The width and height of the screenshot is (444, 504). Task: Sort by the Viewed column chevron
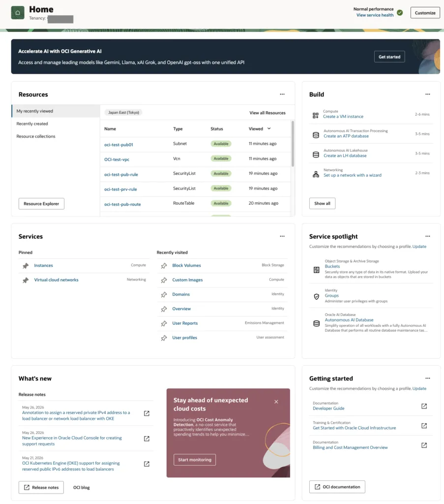coord(269,128)
